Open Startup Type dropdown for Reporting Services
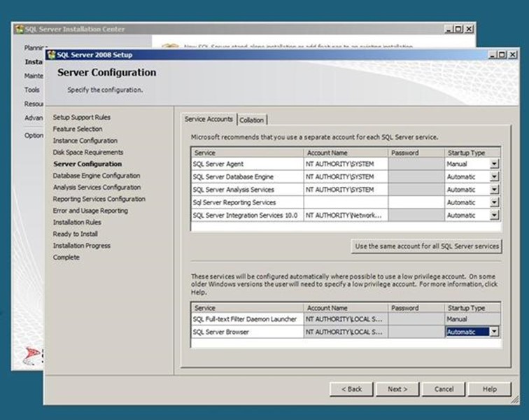This screenshot has width=529, height=420. coord(494,203)
